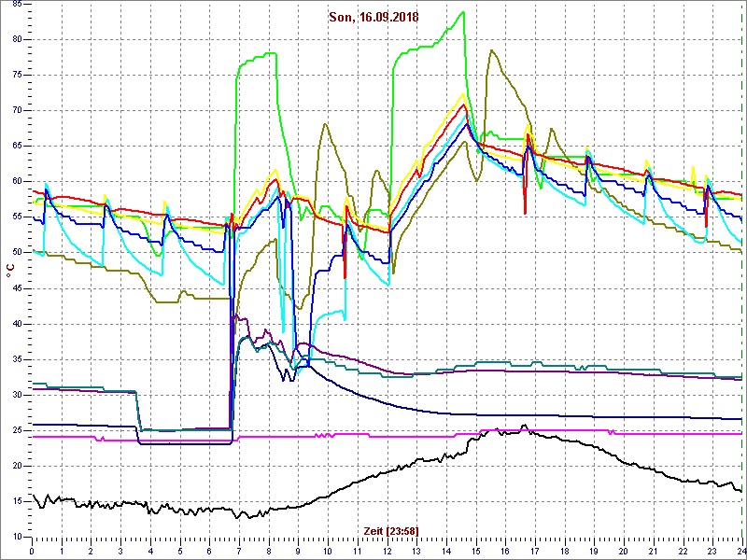Click hour label 18 on the time axis
Image resolution: width=747 pixels, height=560 pixels.
[x=565, y=551]
